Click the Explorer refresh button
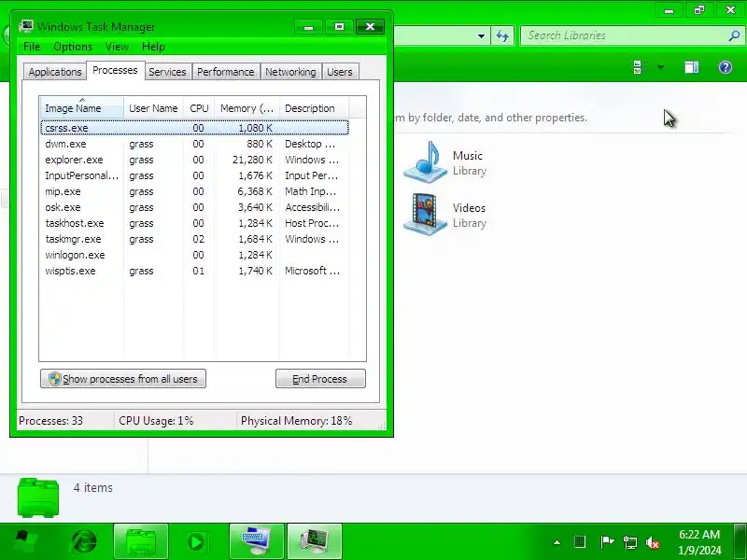The image size is (747, 560). coord(502,36)
